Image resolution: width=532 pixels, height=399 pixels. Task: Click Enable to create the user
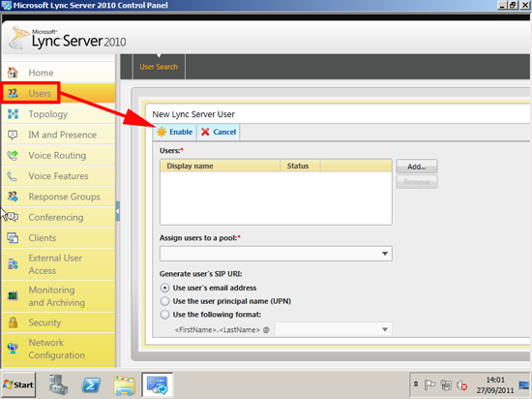[175, 132]
